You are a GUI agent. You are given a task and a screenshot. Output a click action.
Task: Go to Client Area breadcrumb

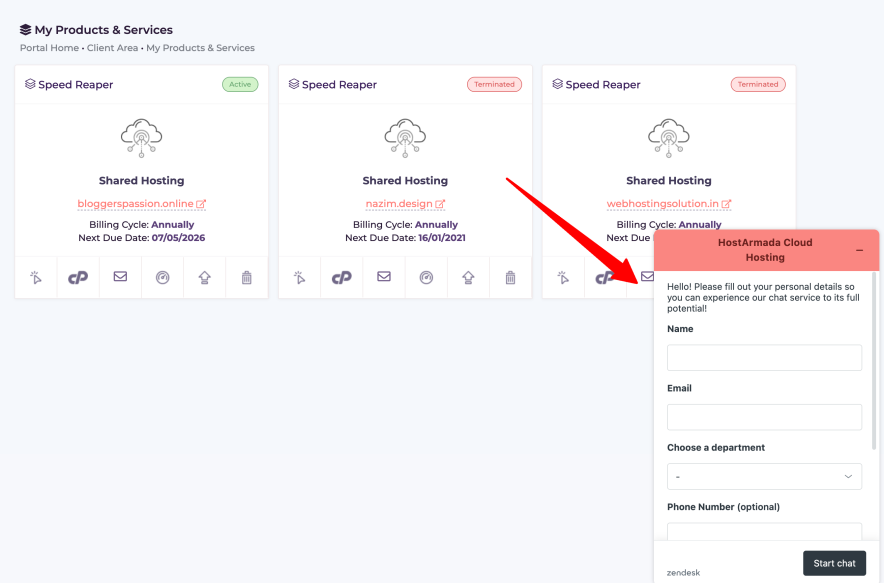click(x=112, y=48)
